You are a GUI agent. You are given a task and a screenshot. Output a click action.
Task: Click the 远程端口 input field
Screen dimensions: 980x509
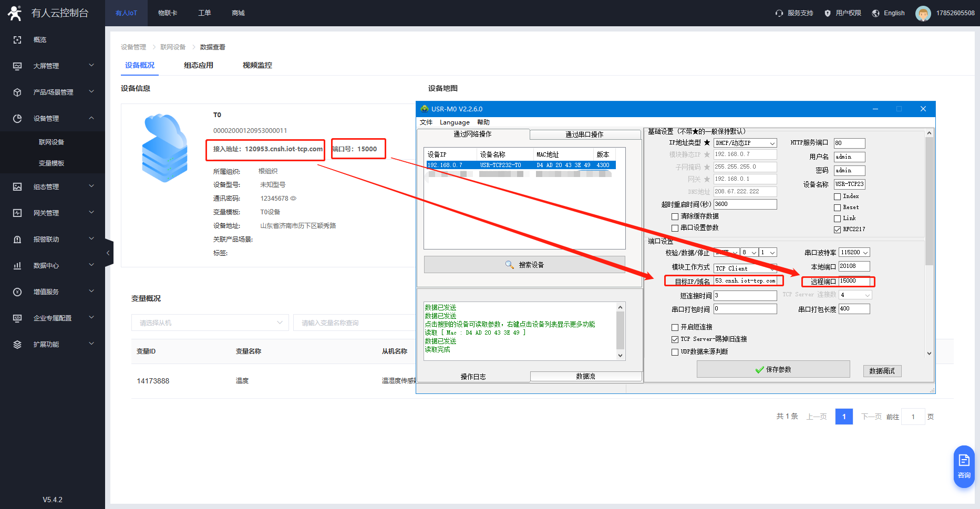[855, 281]
